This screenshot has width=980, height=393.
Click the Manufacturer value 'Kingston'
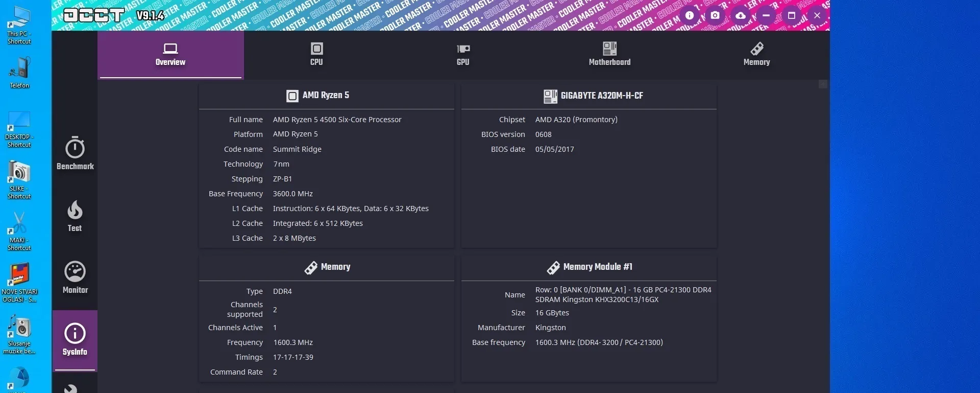pyautogui.click(x=550, y=328)
